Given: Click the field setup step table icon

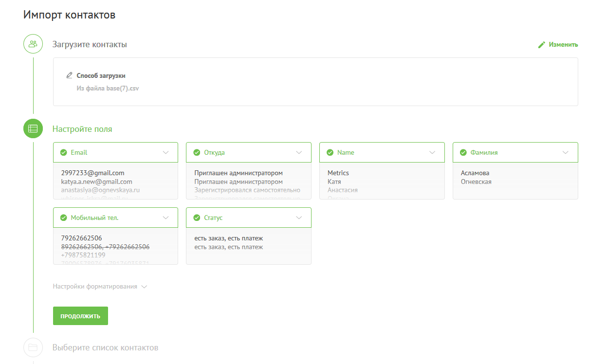Looking at the screenshot, I should click(x=33, y=129).
